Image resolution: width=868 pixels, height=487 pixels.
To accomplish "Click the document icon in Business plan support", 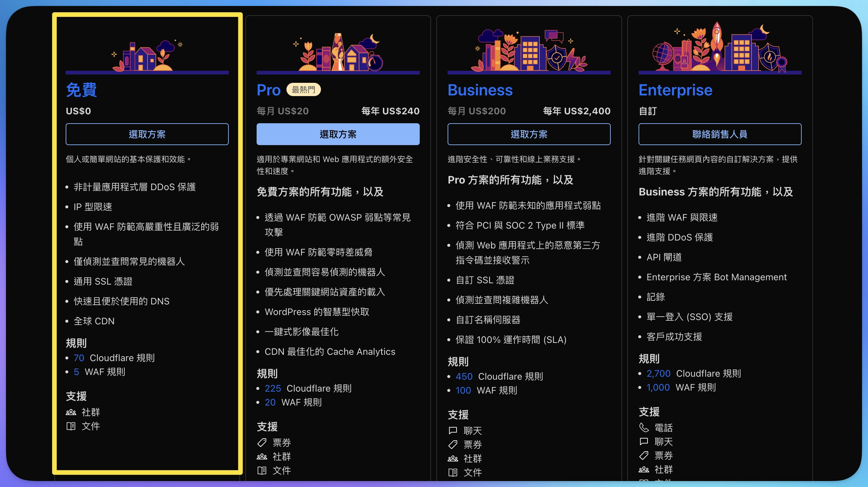I will tap(453, 472).
